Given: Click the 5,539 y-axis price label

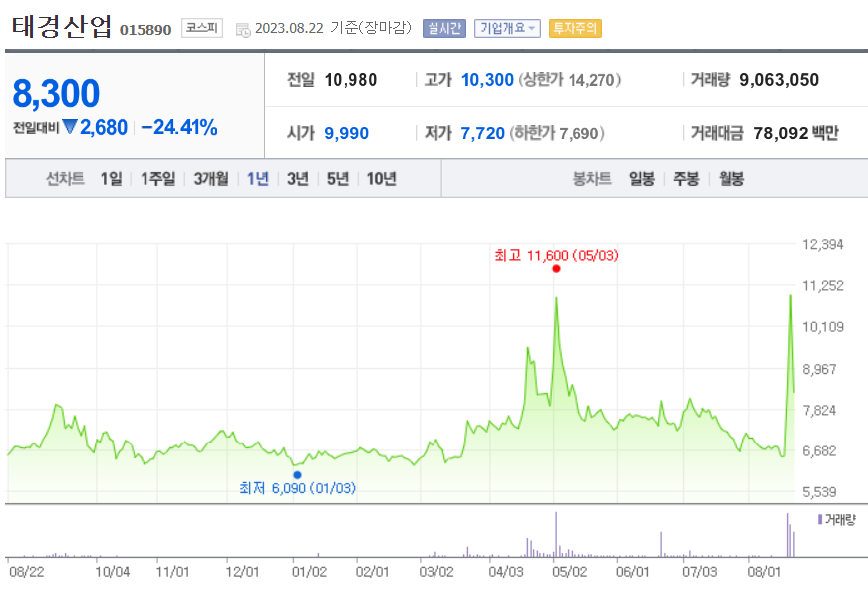Looking at the screenshot, I should pos(819,492).
